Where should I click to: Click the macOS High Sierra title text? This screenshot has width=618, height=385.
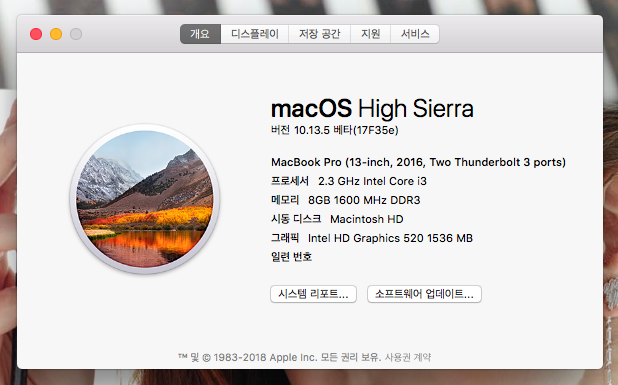tap(372, 108)
